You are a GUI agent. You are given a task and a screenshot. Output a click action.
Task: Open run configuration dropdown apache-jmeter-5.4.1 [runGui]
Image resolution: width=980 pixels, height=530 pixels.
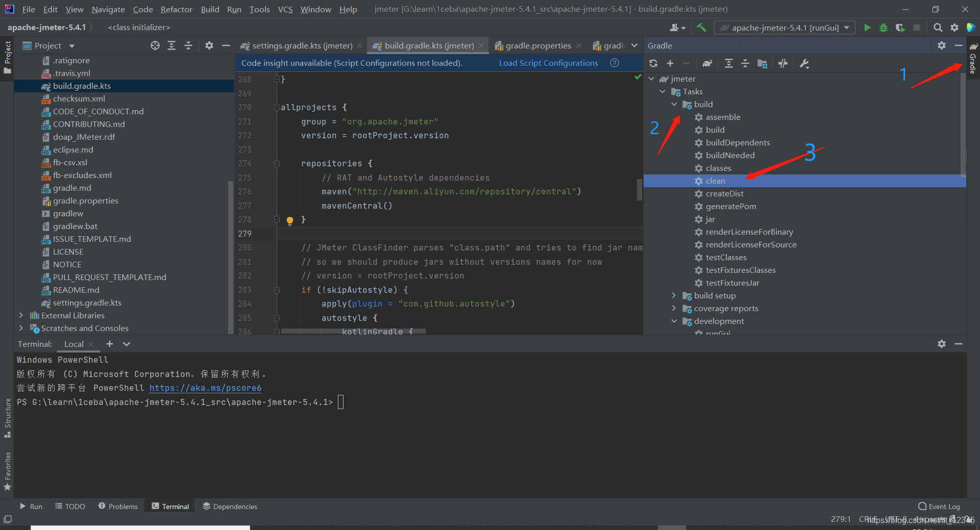coord(785,28)
